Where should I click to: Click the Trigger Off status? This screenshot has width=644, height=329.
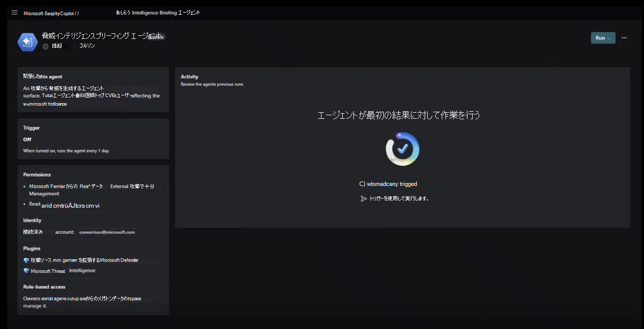pos(27,139)
